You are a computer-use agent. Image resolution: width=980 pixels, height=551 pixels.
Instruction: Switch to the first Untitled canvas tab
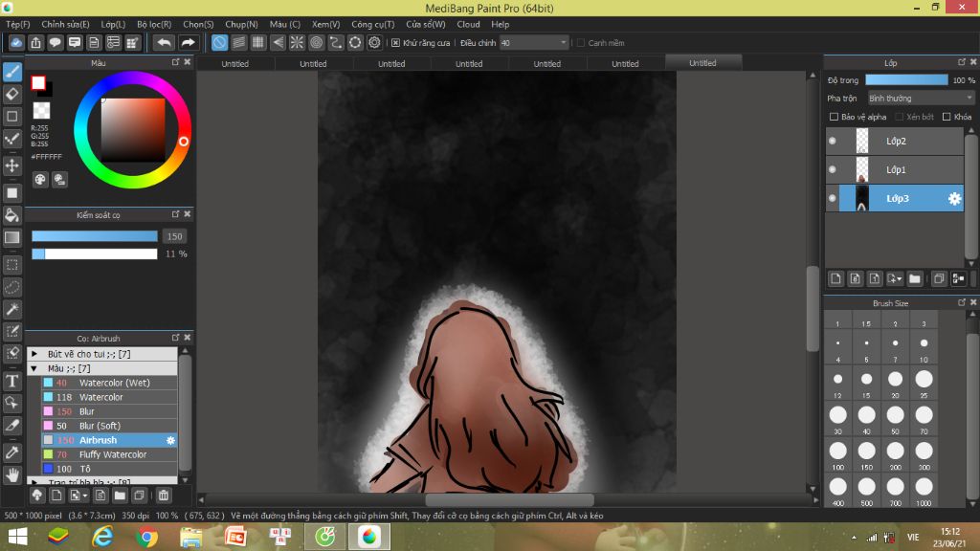234,64
